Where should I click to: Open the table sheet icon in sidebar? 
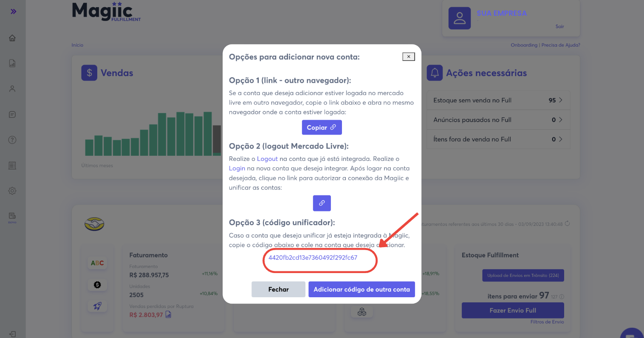pos(12,165)
